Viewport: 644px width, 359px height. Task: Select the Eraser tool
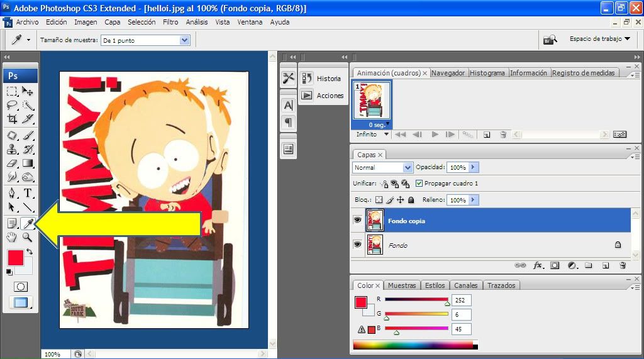[x=12, y=163]
